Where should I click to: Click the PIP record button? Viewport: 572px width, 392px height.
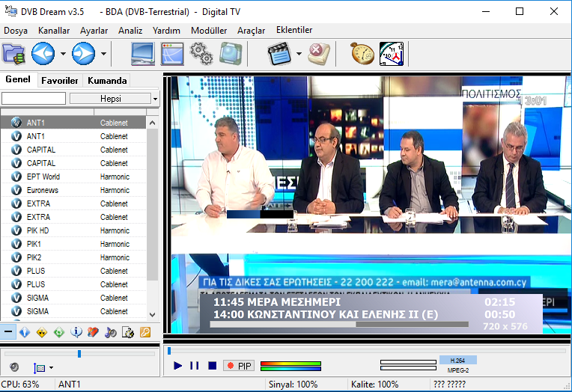[x=239, y=366]
